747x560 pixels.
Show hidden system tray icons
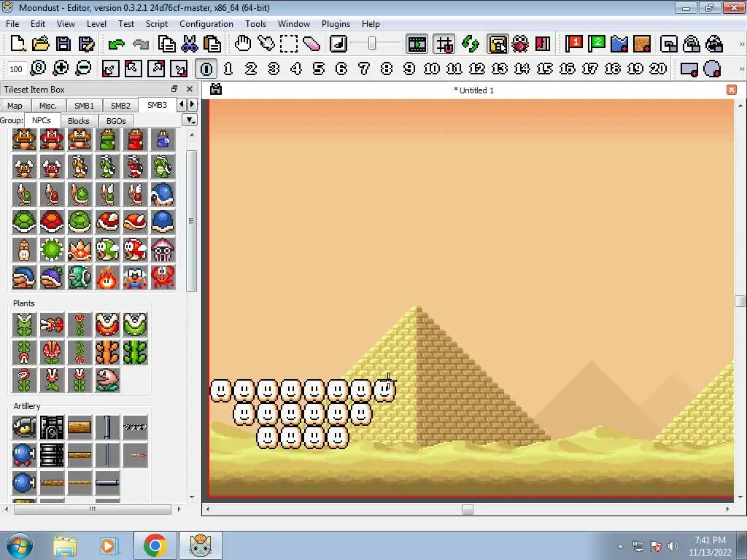click(620, 546)
